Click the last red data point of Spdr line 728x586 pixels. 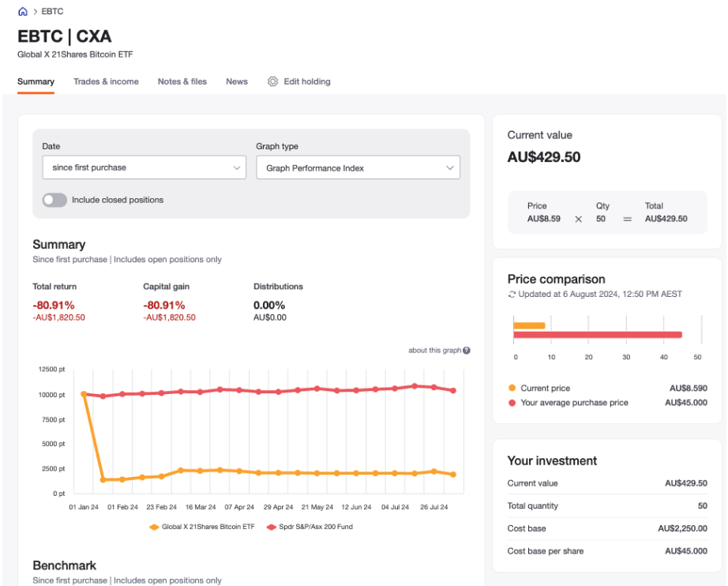[453, 391]
